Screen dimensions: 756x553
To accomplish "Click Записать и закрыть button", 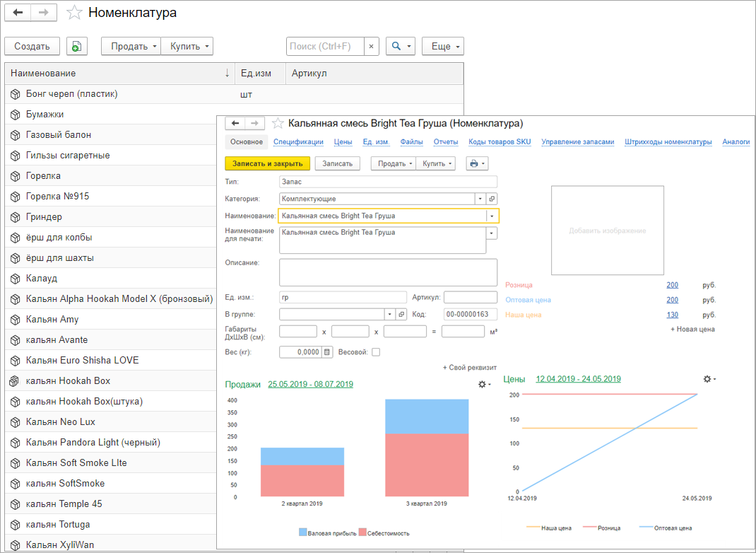I will click(268, 163).
